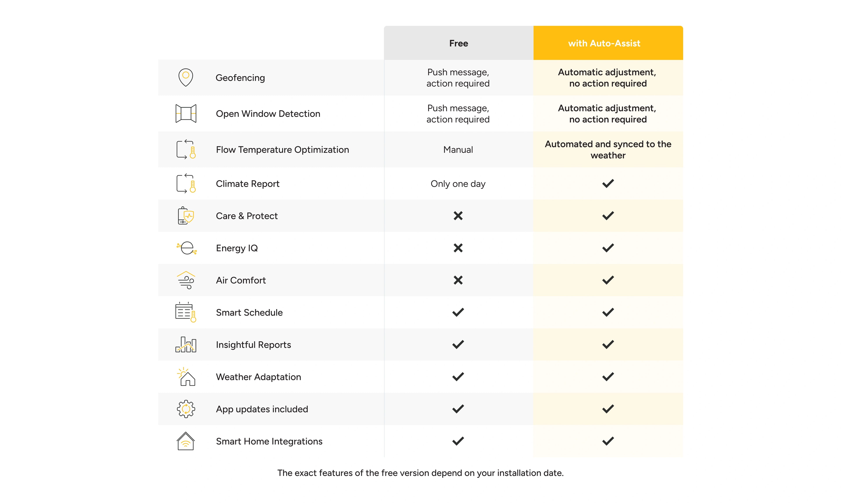
Task: Click the Only one day text
Action: coord(458,184)
